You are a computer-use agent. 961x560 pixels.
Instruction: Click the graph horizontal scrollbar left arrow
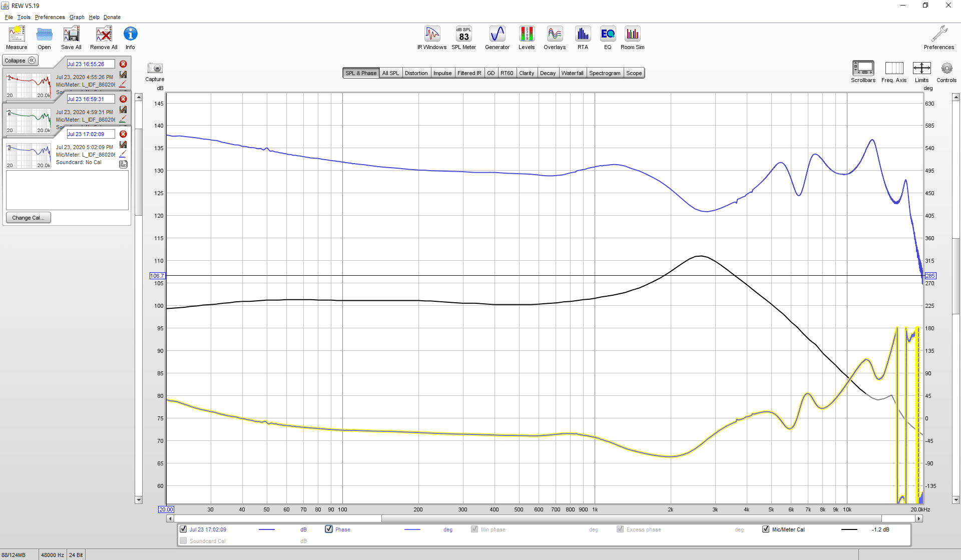tap(170, 519)
